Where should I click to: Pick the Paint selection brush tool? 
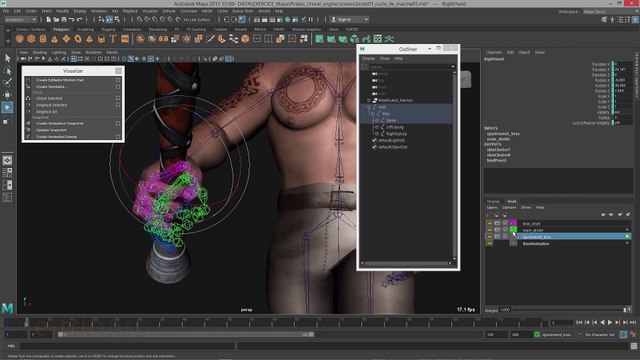(x=7, y=82)
